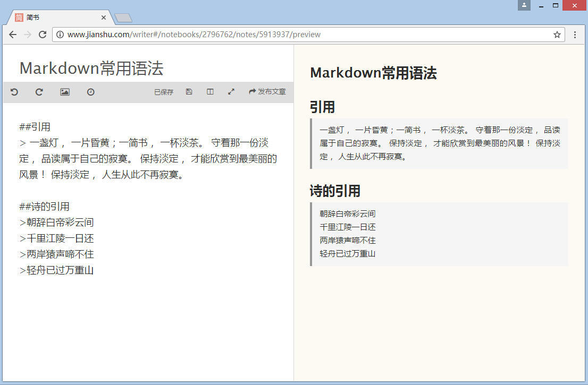The height and width of the screenshot is (385, 588).
Task: View site information icon in address bar
Action: 60,35
